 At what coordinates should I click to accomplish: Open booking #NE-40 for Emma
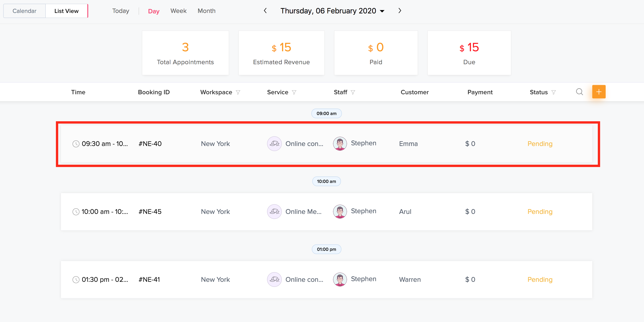tap(150, 144)
